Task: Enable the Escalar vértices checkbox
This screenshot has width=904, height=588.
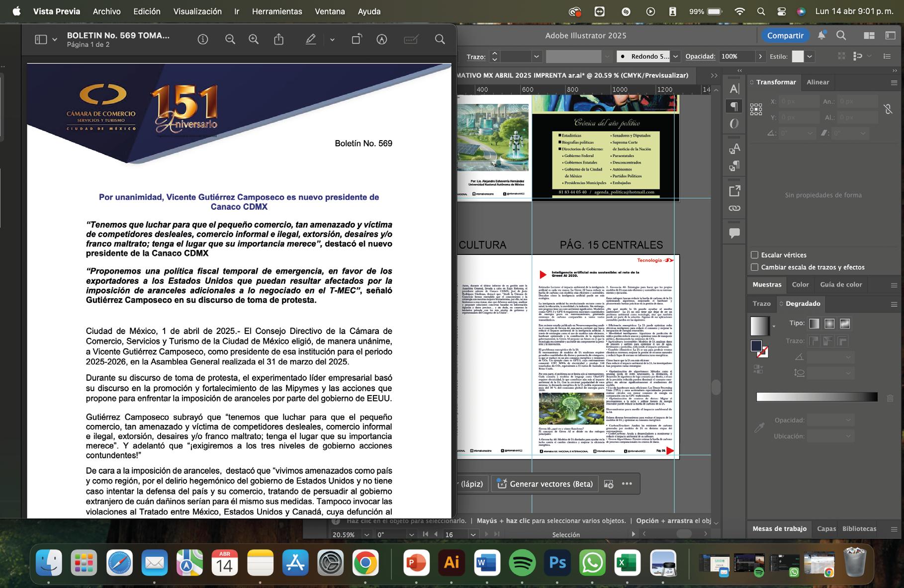Action: tap(755, 255)
